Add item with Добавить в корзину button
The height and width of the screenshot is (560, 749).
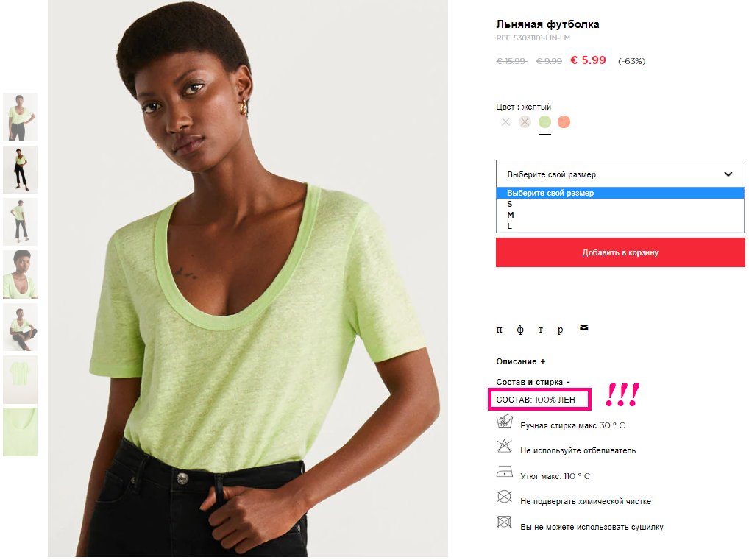(x=620, y=252)
